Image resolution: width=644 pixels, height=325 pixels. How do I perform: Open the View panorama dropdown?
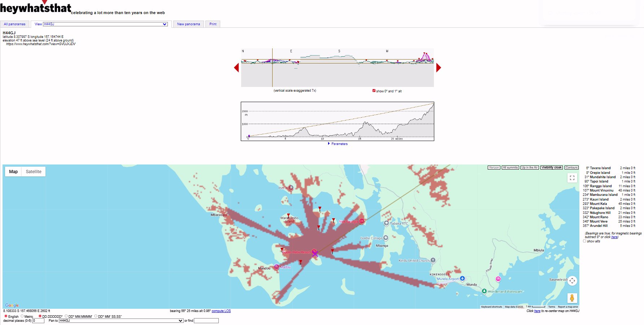coord(105,24)
